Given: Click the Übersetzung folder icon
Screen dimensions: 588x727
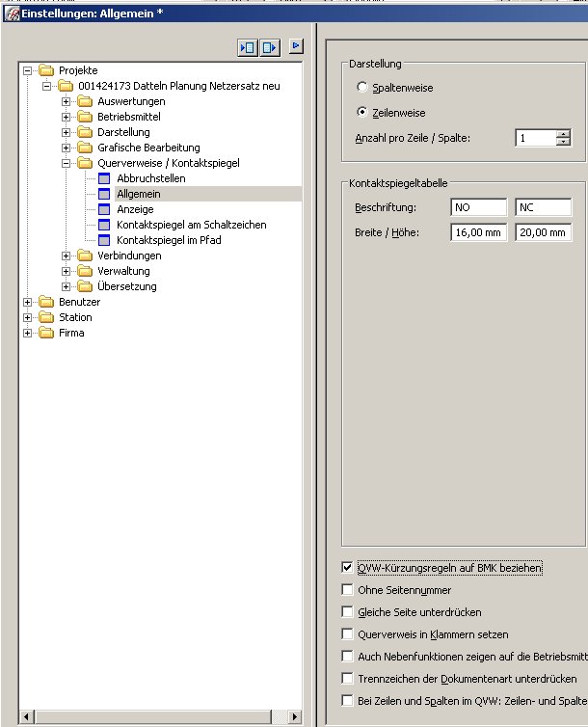Looking at the screenshot, I should coord(85,286).
